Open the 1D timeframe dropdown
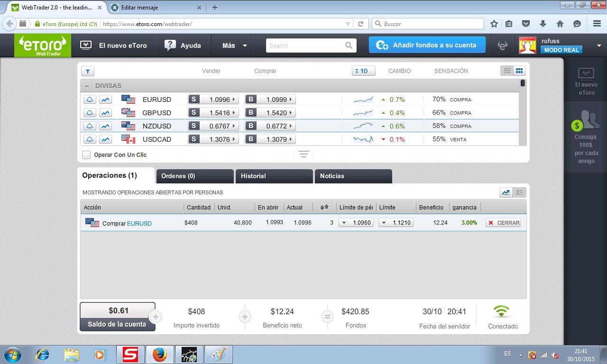 [x=364, y=71]
